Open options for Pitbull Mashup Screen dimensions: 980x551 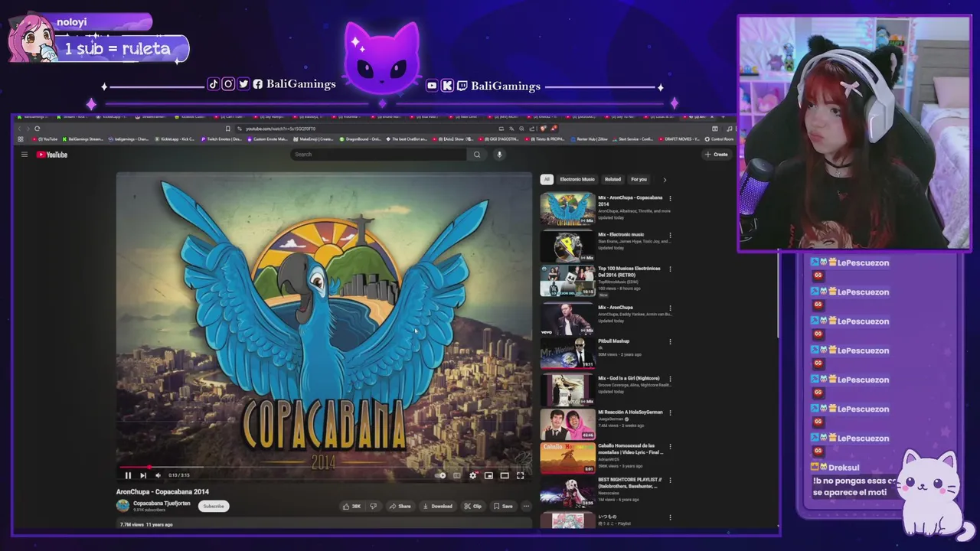670,341
